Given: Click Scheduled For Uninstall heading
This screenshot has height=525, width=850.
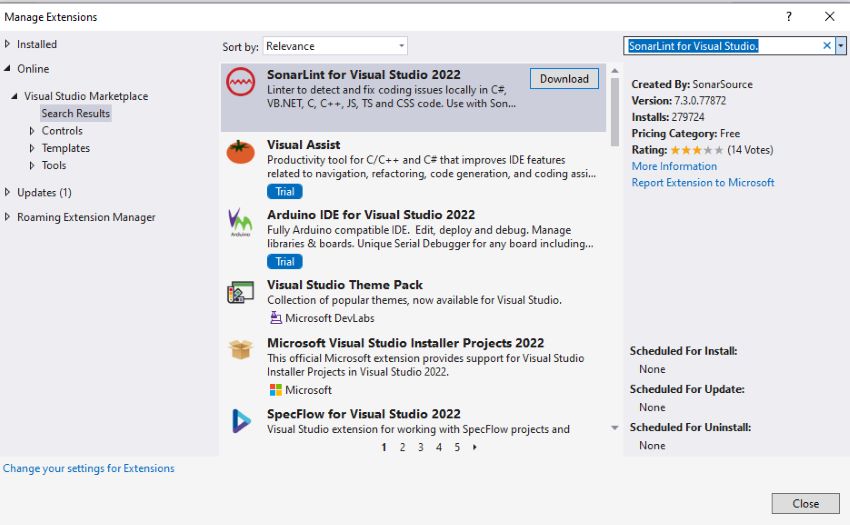Looking at the screenshot, I should (x=690, y=427).
